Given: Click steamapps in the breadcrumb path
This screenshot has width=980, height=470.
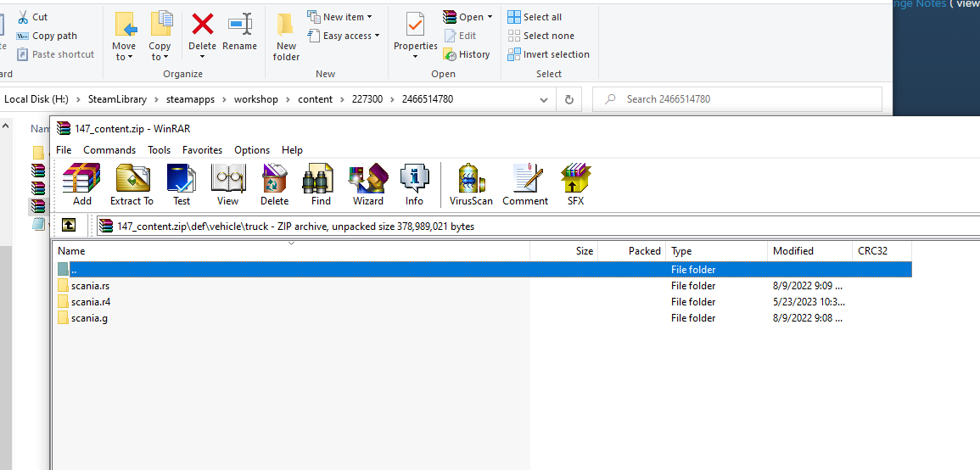Looking at the screenshot, I should click(191, 99).
